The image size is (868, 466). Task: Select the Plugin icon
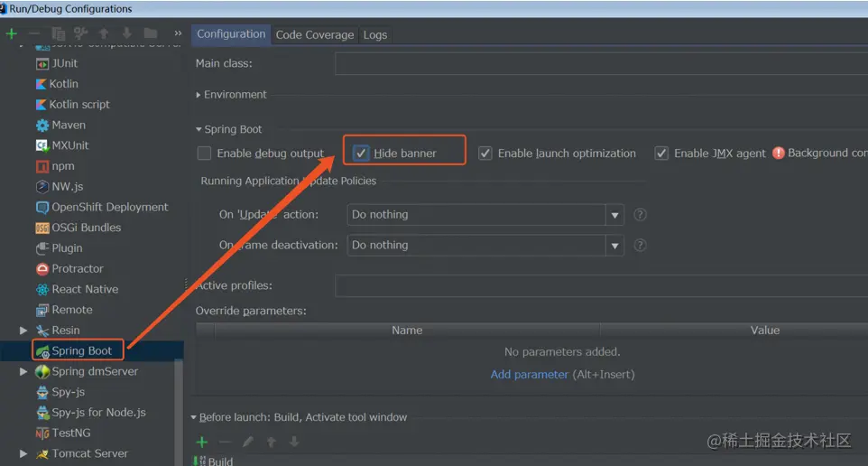(42, 248)
